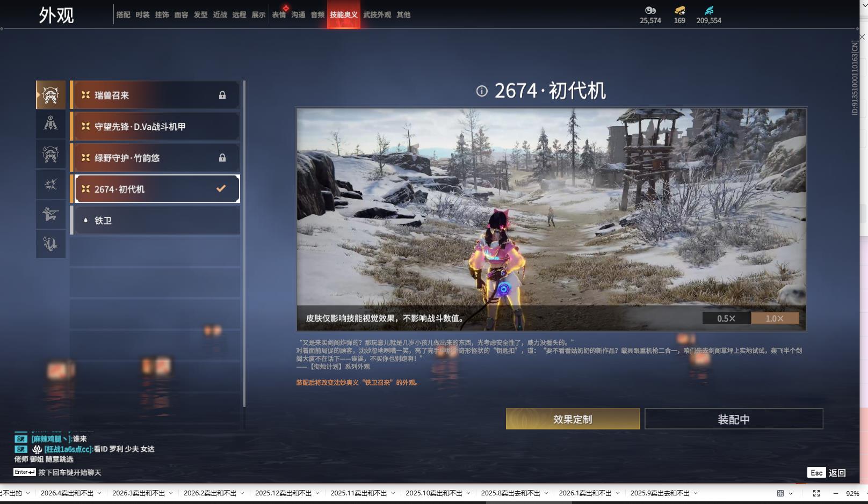The height and width of the screenshot is (504, 868).
Task: Click the info icon beside 2674·初代机 title
Action: coord(482,91)
